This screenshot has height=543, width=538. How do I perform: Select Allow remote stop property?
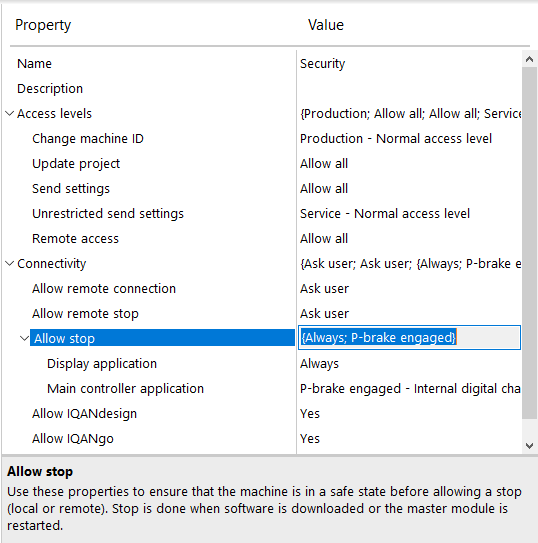(x=85, y=314)
